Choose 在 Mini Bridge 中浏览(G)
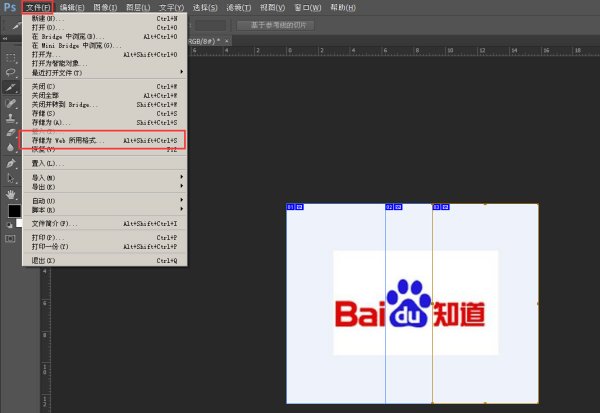 104,46
